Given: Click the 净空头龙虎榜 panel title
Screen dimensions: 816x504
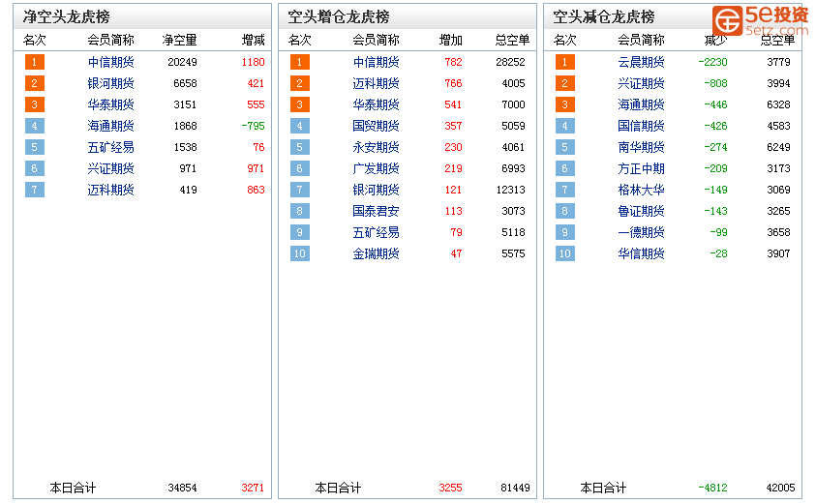Looking at the screenshot, I should [66, 17].
